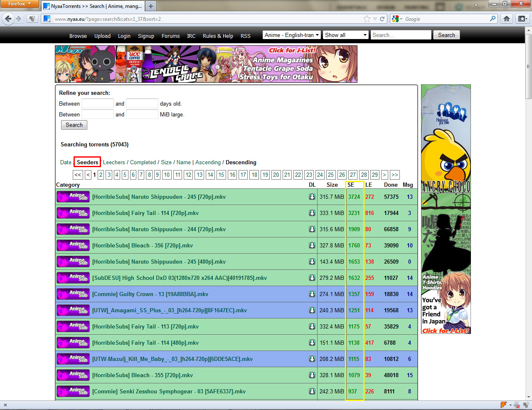532x410 pixels.
Task: Download Fairy Tail 113 720p torrent icon
Action: (x=312, y=326)
